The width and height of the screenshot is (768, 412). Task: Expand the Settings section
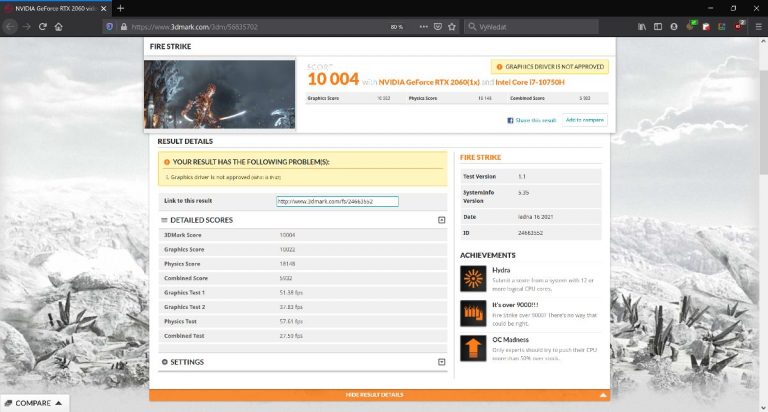[x=441, y=362]
